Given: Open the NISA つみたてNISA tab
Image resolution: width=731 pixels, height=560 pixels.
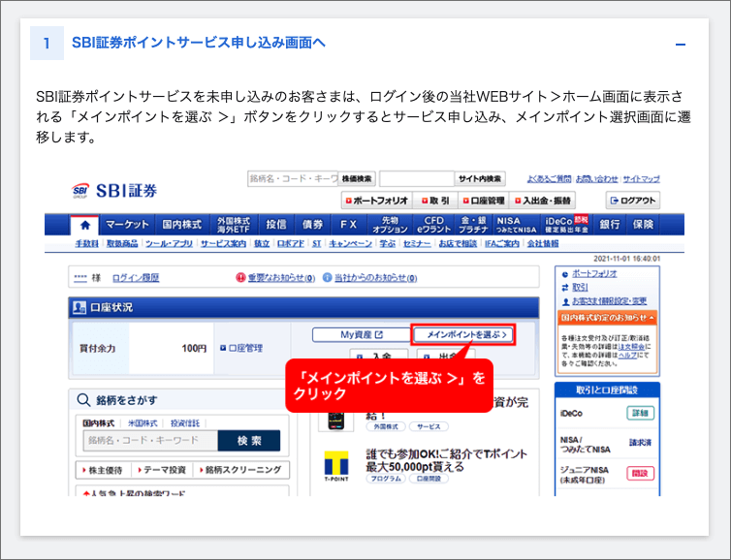Looking at the screenshot, I should [x=516, y=225].
